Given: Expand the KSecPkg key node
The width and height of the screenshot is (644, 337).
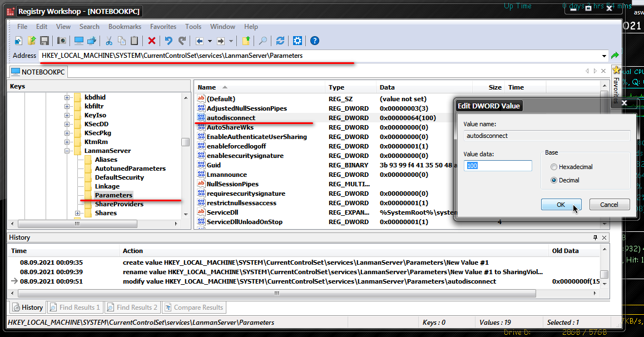Looking at the screenshot, I should tap(67, 133).
